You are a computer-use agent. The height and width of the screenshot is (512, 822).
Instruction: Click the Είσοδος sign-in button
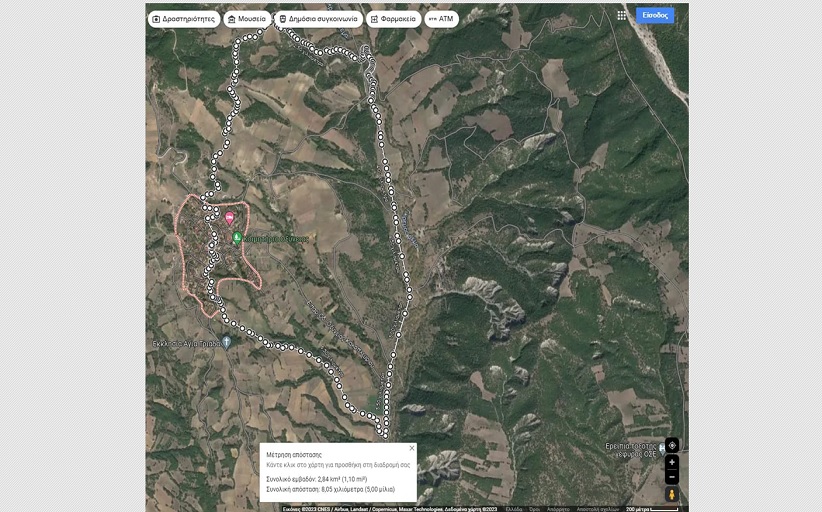pos(655,15)
